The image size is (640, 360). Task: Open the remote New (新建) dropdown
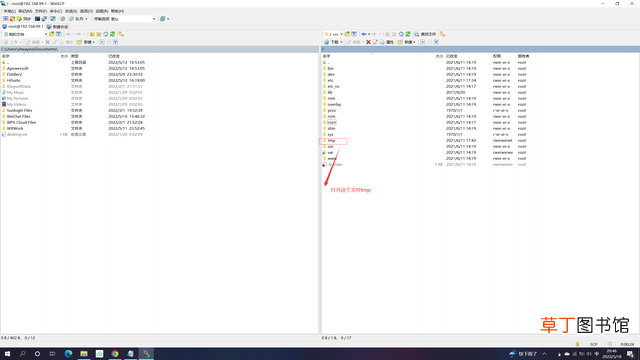(x=407, y=42)
